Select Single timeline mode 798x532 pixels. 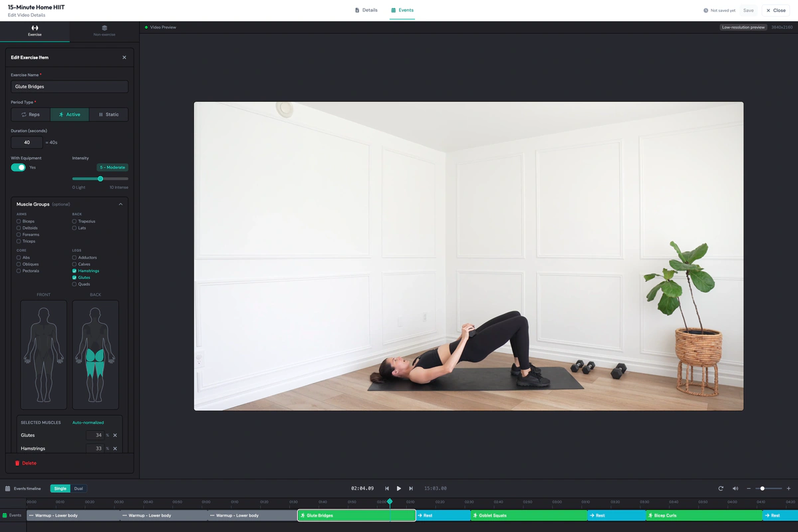[x=61, y=489]
